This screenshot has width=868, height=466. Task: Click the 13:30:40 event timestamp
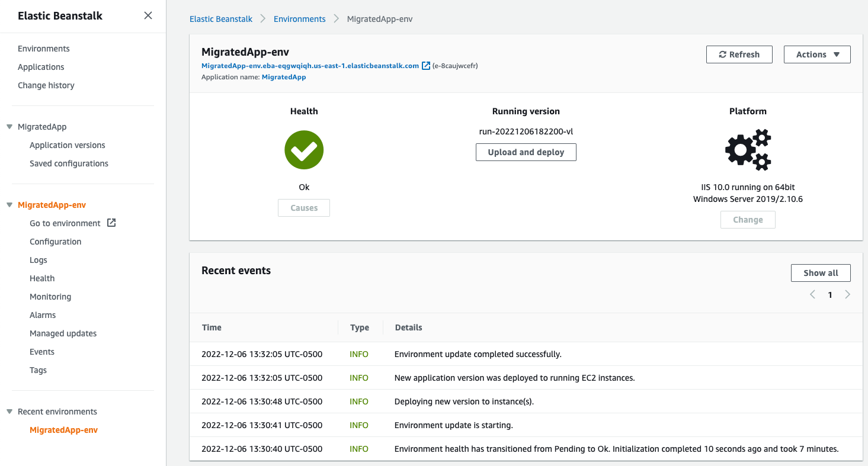pos(262,449)
